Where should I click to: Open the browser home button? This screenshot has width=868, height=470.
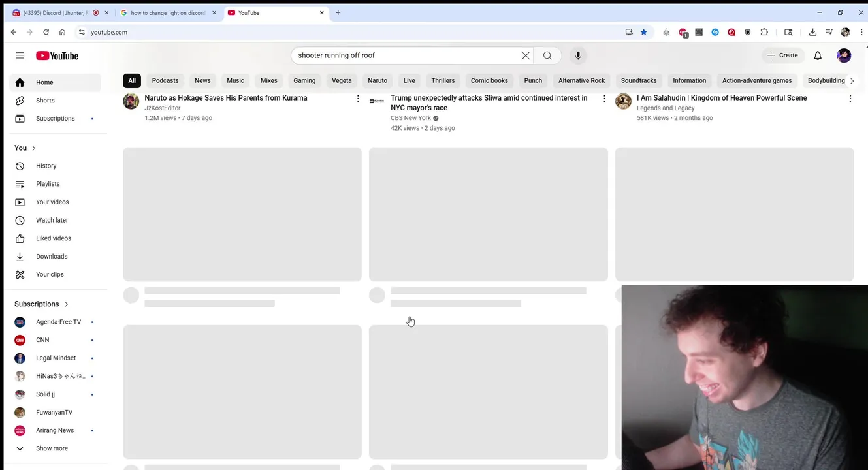tap(62, 32)
